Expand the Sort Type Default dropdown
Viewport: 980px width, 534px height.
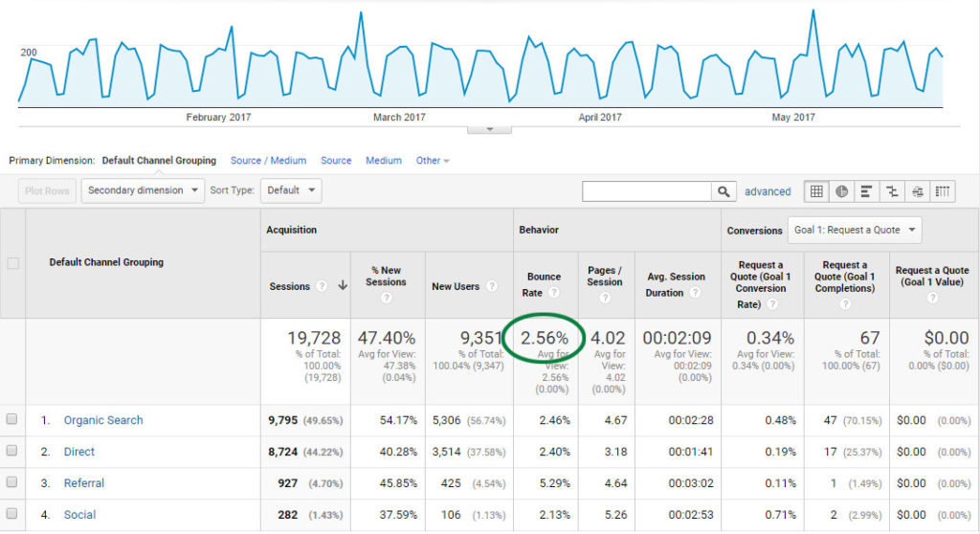[290, 190]
